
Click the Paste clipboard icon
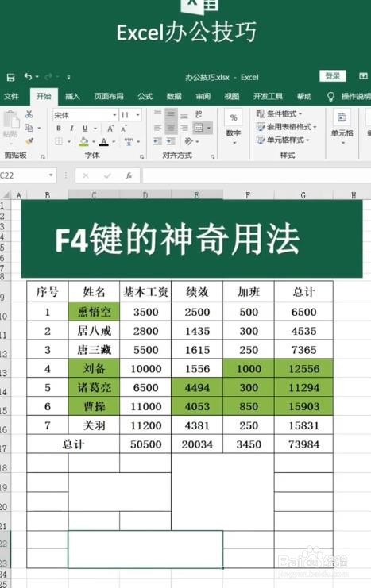click(x=11, y=120)
